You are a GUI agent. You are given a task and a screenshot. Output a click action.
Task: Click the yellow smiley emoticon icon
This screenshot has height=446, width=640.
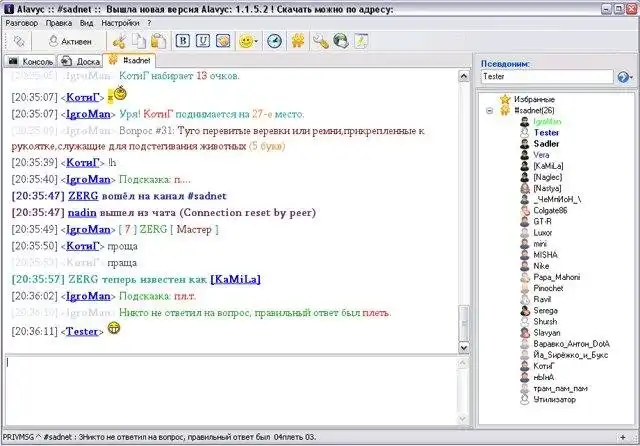[x=246, y=41]
